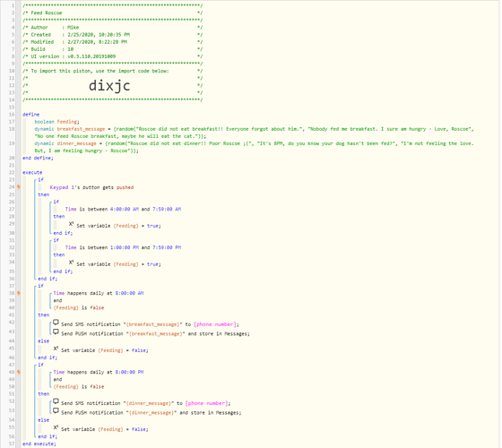Click the speech bubble icon for dinner PUSH notification

click(56, 411)
